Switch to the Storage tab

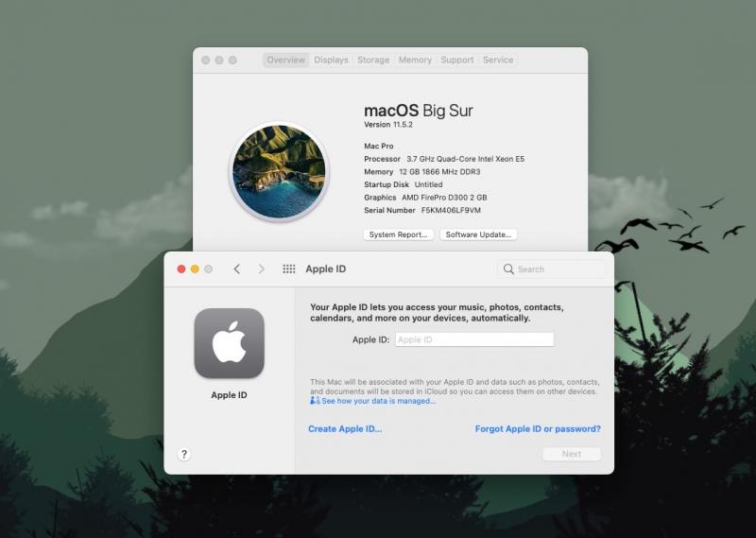373,60
